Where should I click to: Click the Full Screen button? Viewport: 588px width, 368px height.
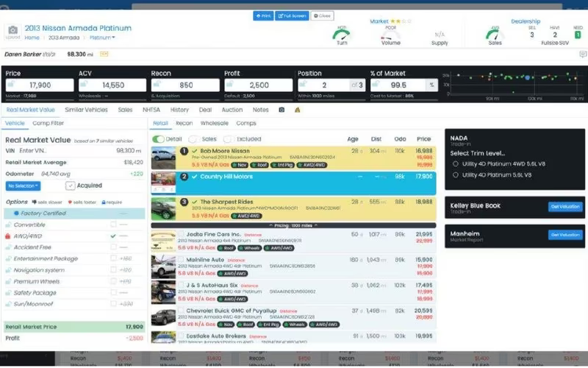click(292, 15)
